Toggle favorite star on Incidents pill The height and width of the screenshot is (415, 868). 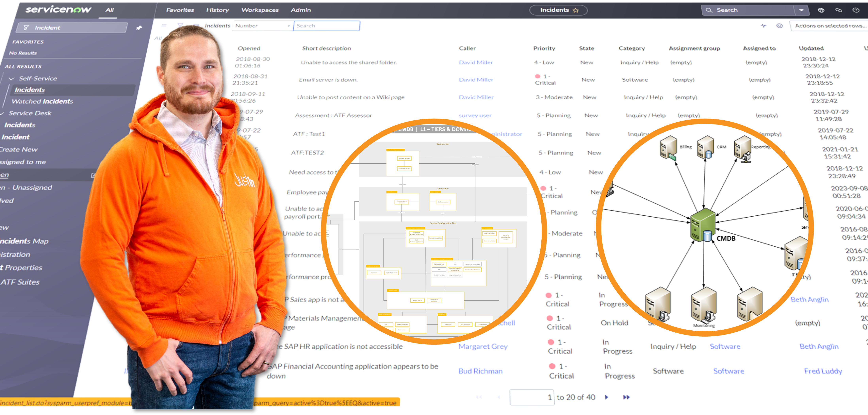click(x=576, y=10)
